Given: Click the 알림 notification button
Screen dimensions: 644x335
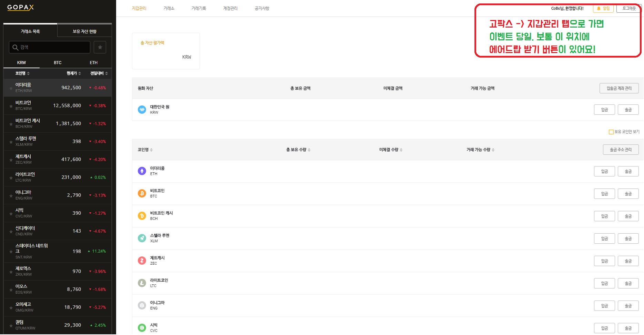Looking at the screenshot, I should tap(603, 8).
